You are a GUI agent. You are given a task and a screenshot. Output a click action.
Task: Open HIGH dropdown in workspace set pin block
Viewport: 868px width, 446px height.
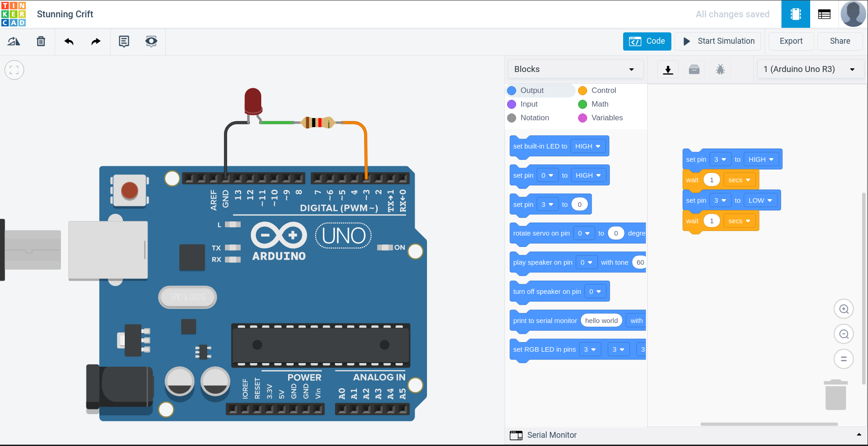coord(761,159)
